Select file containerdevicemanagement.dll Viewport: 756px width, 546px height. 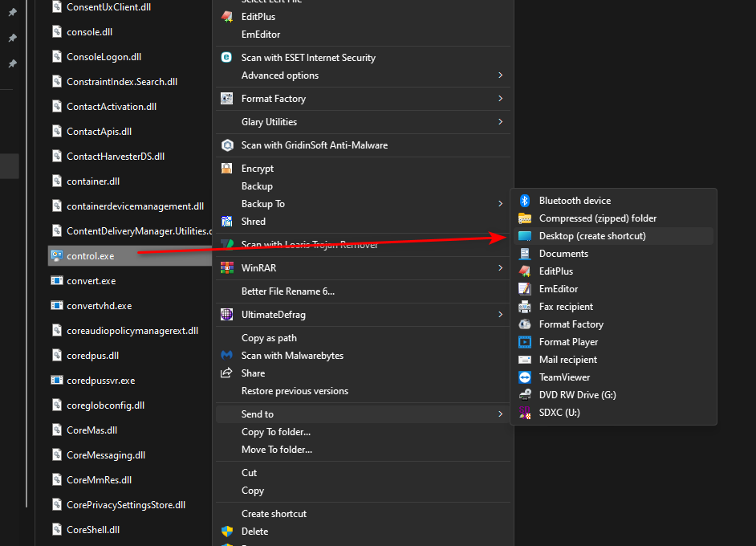point(135,206)
